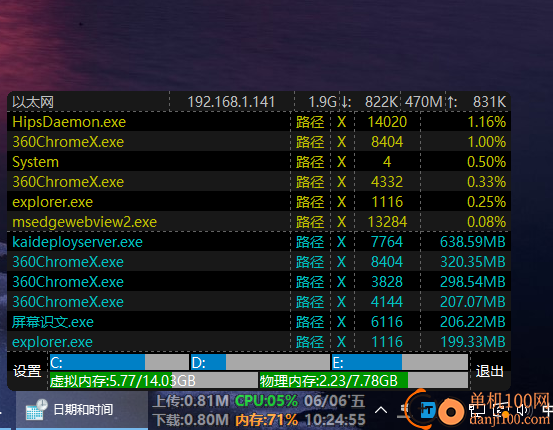Viewport: 553px width, 430px height.
Task: Open 路径 for HipsDaemon.exe
Action: (310, 122)
